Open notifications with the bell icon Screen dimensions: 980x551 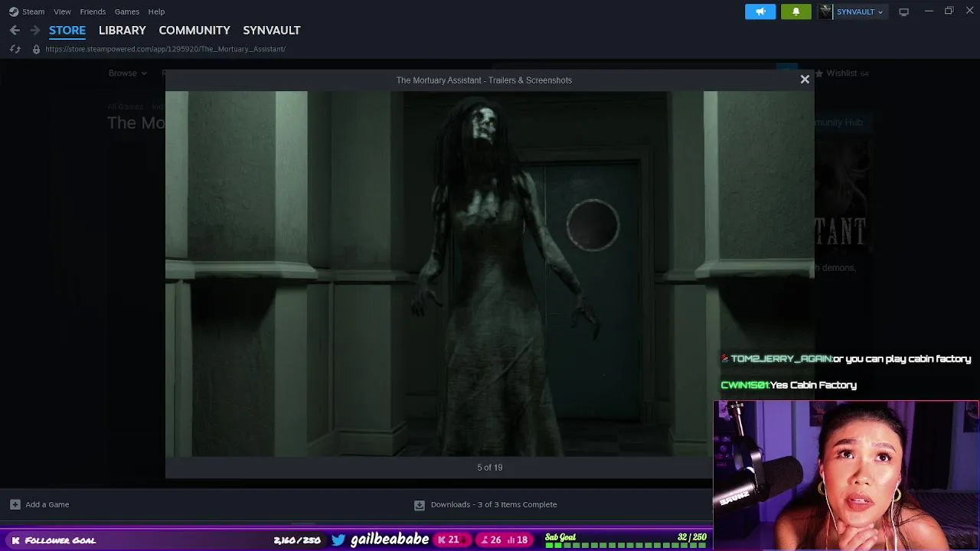(795, 11)
